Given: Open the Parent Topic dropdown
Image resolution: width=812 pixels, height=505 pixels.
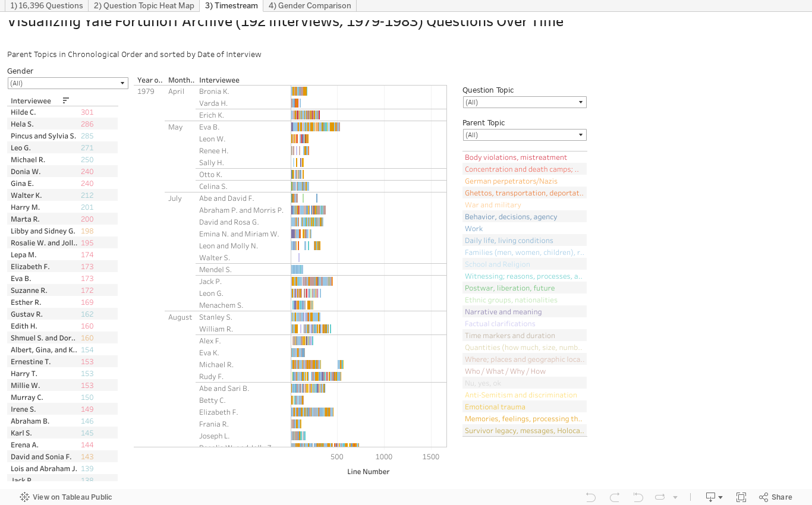Looking at the screenshot, I should point(524,135).
